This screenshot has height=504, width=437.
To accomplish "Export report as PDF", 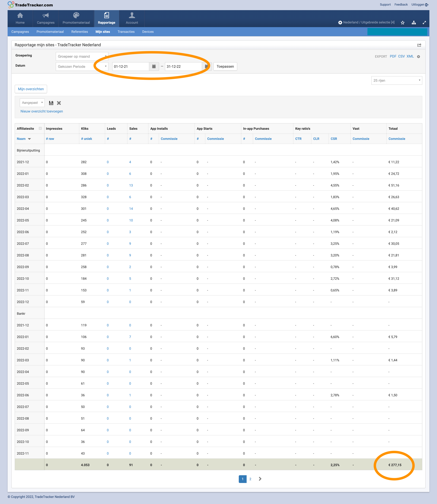I will 393,56.
